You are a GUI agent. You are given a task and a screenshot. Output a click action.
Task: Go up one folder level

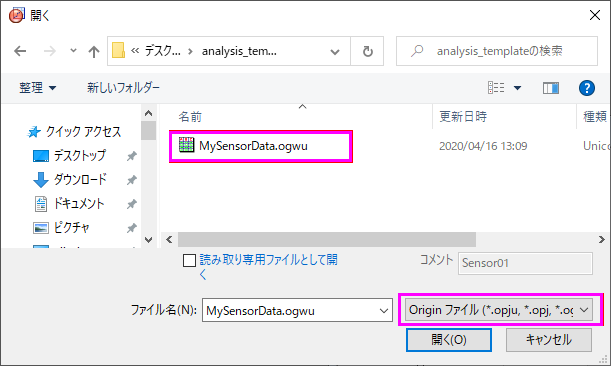[94, 51]
